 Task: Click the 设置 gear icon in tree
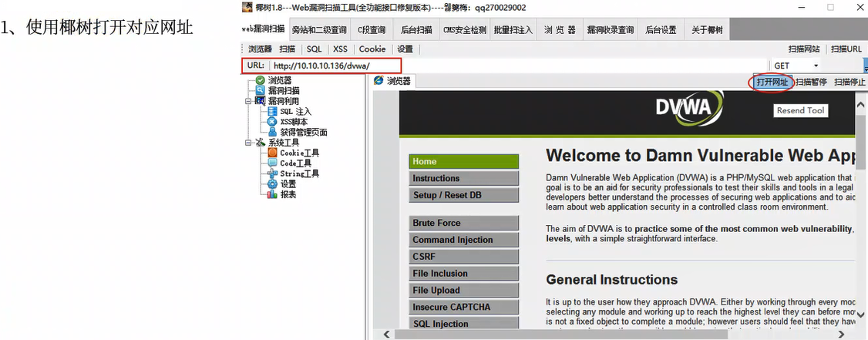tap(272, 183)
